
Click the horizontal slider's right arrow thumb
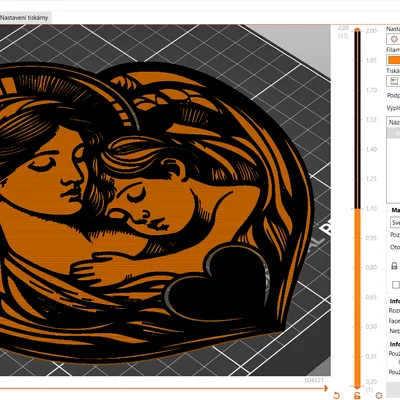tap(325, 388)
